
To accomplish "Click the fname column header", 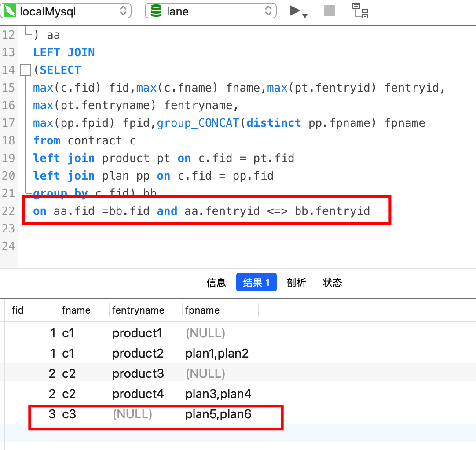I will pos(76,310).
